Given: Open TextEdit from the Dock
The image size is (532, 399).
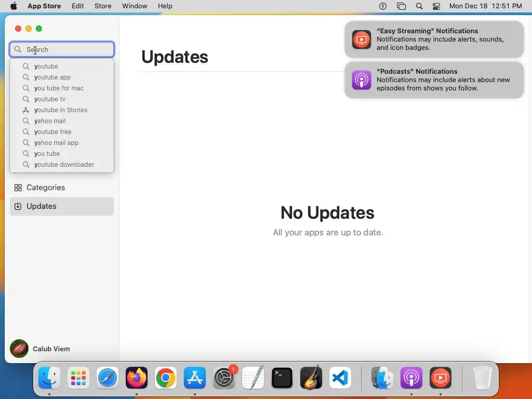Looking at the screenshot, I should coord(253,378).
